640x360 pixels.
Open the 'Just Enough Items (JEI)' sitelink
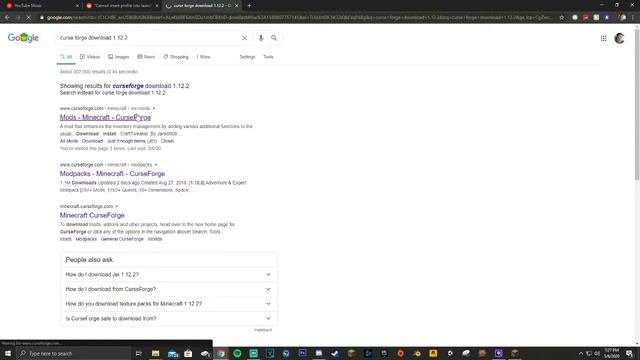[x=132, y=141]
